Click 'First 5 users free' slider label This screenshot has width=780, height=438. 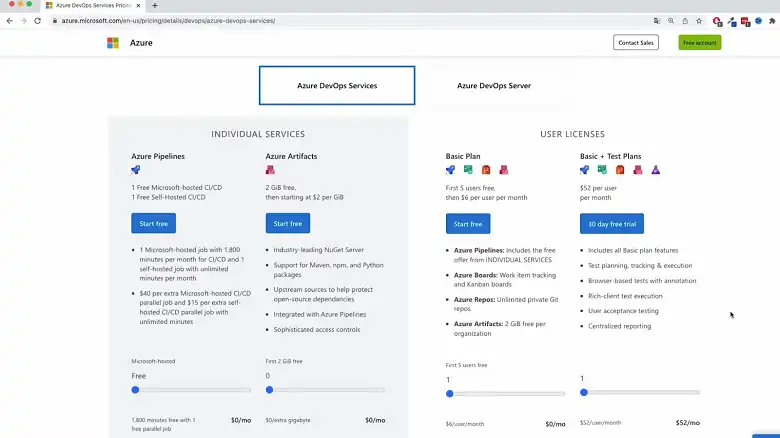pos(467,365)
